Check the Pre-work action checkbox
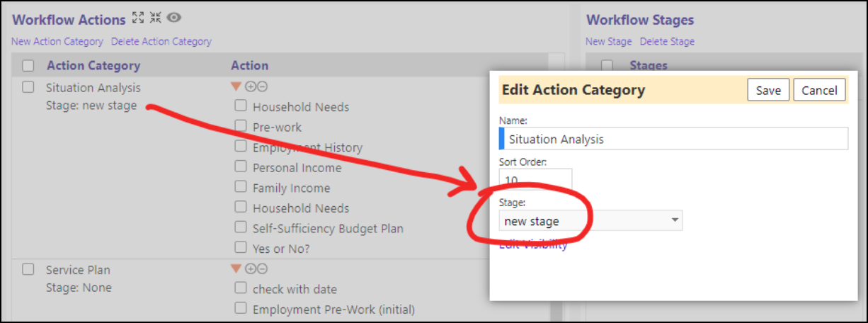The height and width of the screenshot is (323, 868). pyautogui.click(x=241, y=126)
